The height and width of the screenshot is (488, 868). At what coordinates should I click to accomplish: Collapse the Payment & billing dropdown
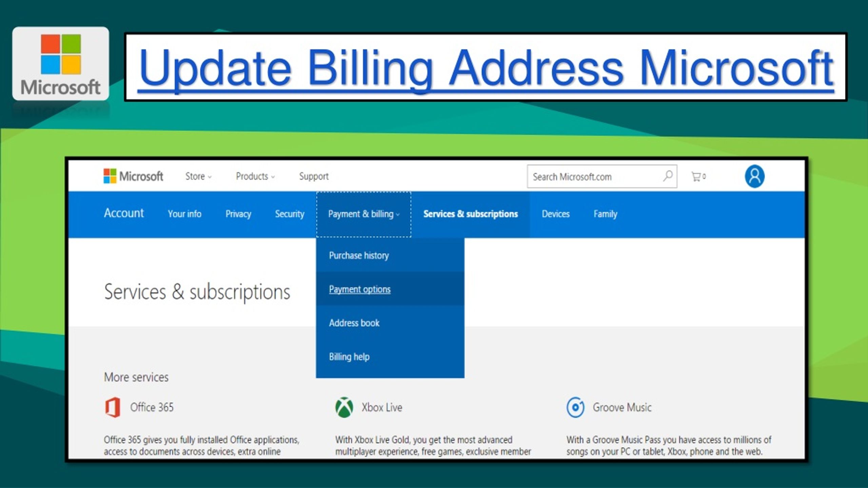(364, 214)
